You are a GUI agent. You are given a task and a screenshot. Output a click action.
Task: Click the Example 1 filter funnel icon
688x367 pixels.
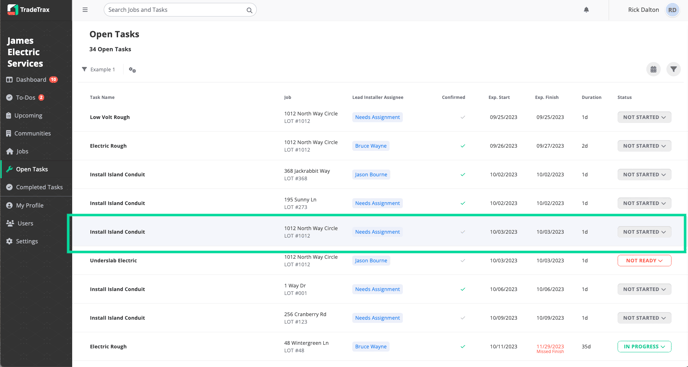click(x=84, y=69)
